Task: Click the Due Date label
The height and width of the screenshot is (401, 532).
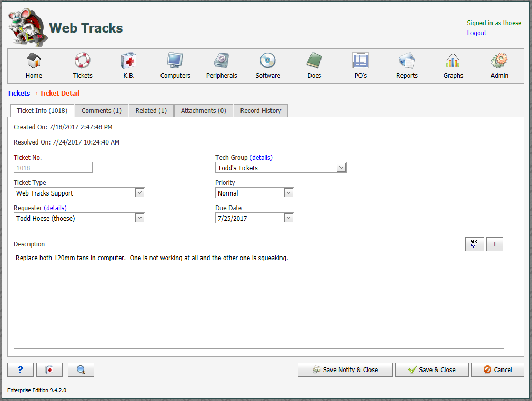Action: click(x=228, y=208)
